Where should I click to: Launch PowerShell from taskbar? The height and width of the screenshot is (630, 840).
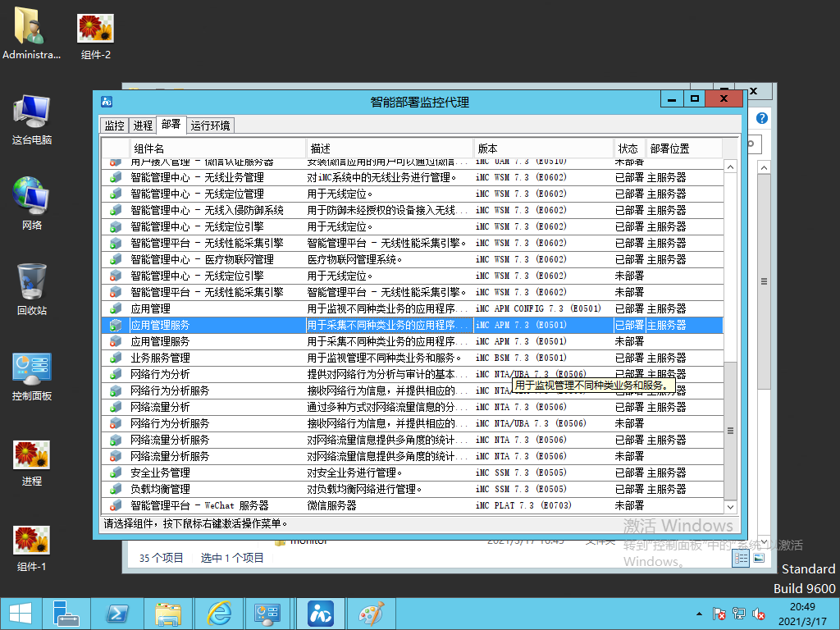coord(117,614)
